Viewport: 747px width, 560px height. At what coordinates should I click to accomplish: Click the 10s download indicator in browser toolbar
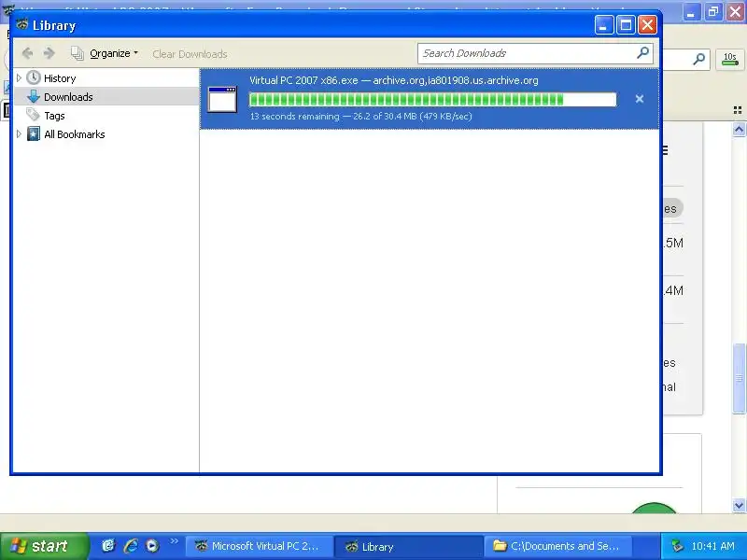click(x=730, y=59)
